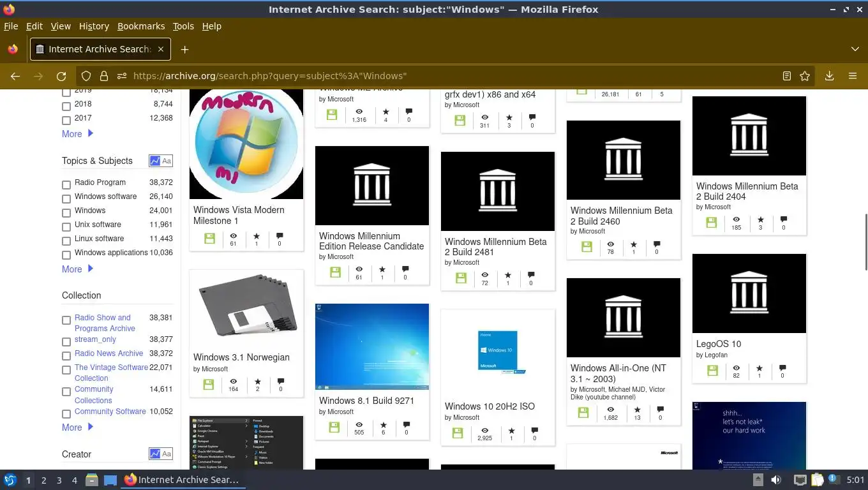Click the reviews bubble under Windows All-in-One

(660, 410)
